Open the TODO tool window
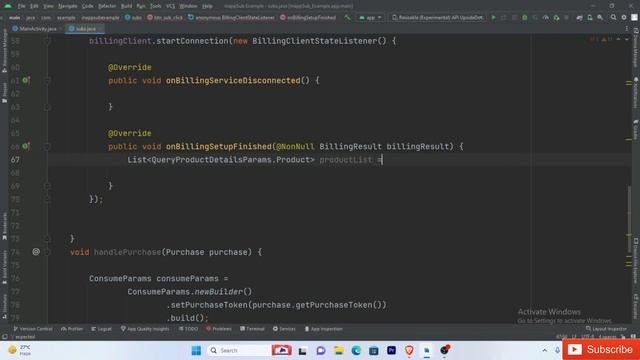Viewport: 640px width, 360px height. (x=188, y=329)
